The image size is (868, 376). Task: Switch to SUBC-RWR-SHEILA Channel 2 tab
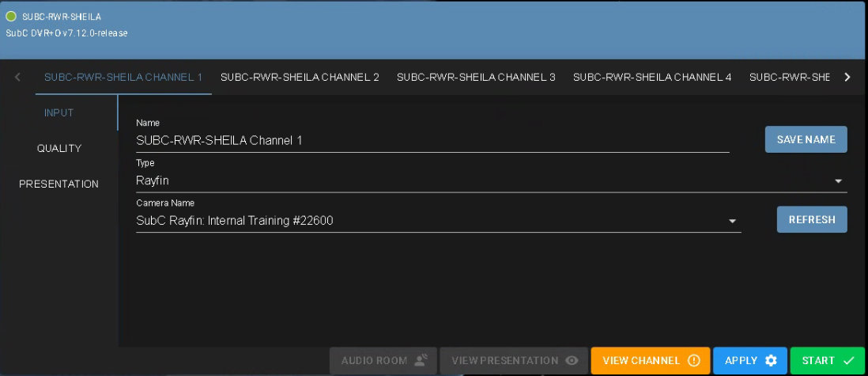pyautogui.click(x=300, y=77)
